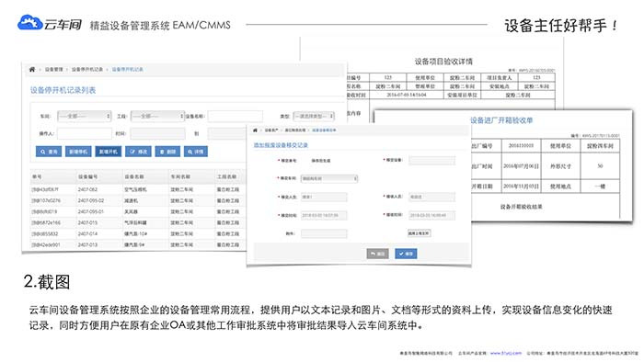
Task: Select table cell 2407-015
Action: (x=87, y=222)
